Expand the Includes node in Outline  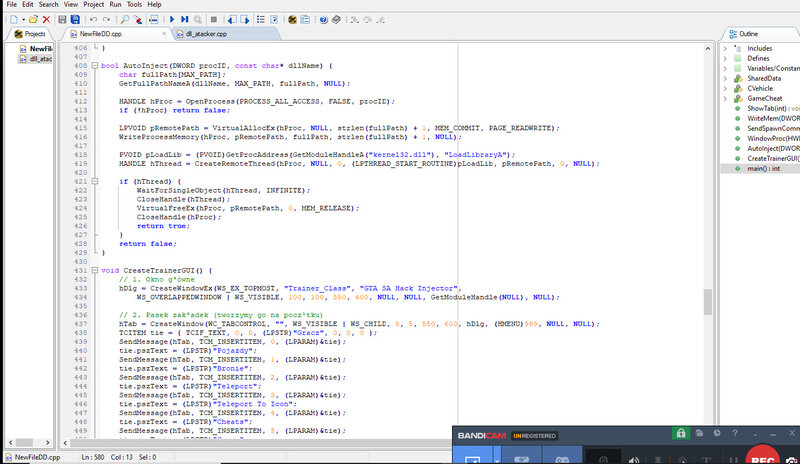[x=725, y=48]
